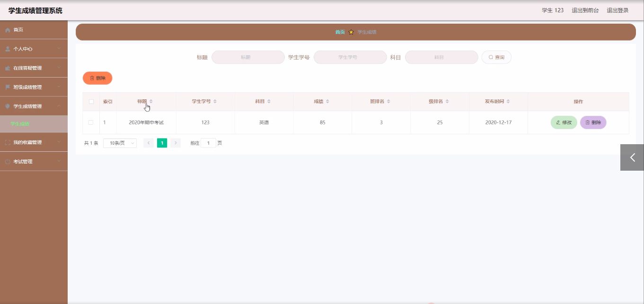Focus the 科目 search input field

tap(441, 57)
